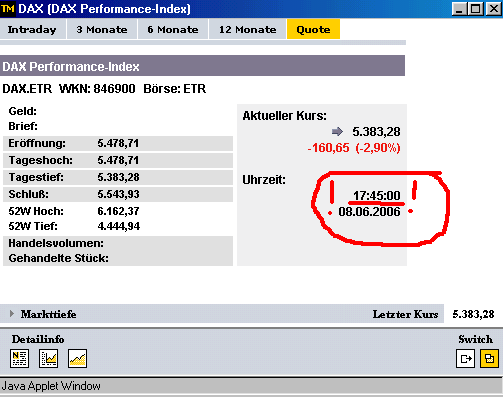The width and height of the screenshot is (503, 397).
Task: Click the Markttiefe label
Action: (48, 314)
